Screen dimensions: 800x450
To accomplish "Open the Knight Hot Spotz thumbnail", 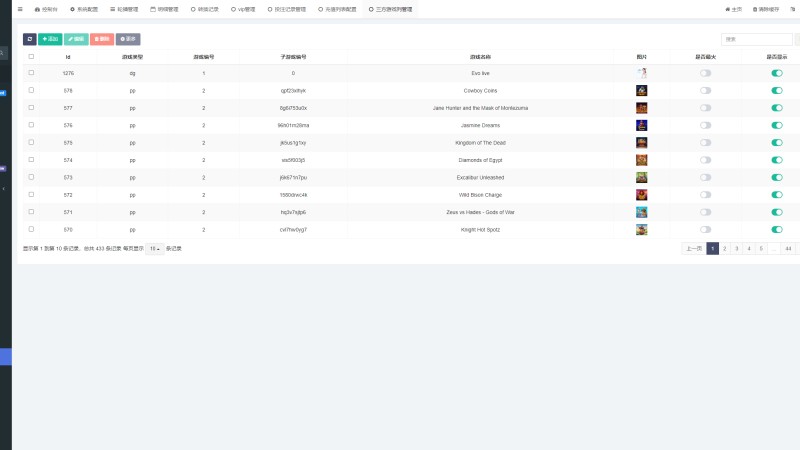I will click(x=641, y=229).
